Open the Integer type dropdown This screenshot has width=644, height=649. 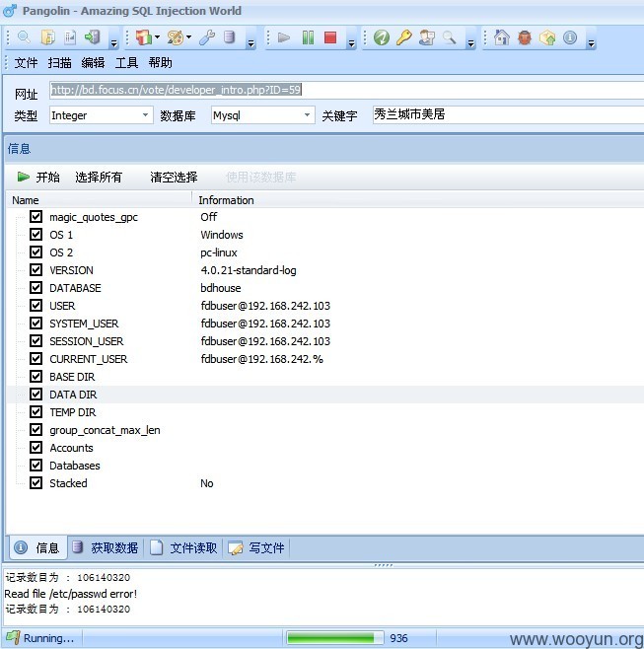[x=145, y=115]
